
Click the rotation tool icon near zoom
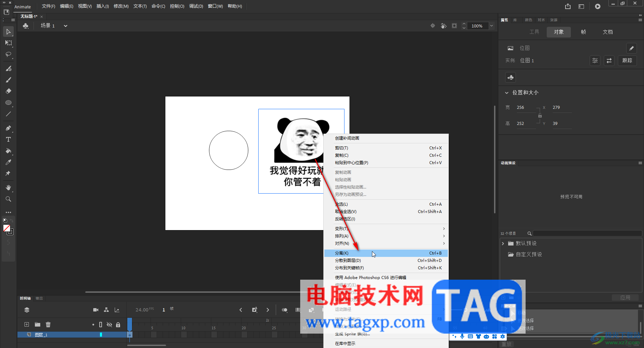click(443, 26)
